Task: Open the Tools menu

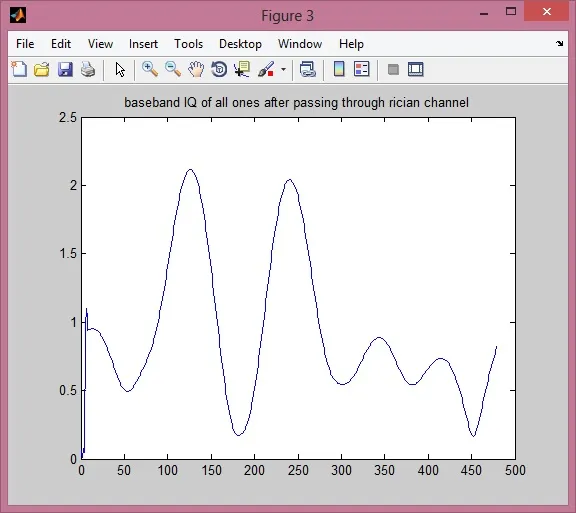Action: tap(188, 44)
